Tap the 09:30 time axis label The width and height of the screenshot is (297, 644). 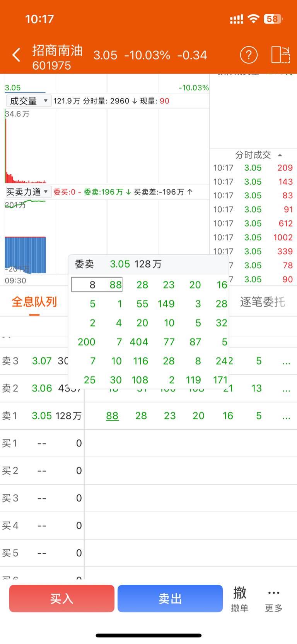tap(15, 280)
